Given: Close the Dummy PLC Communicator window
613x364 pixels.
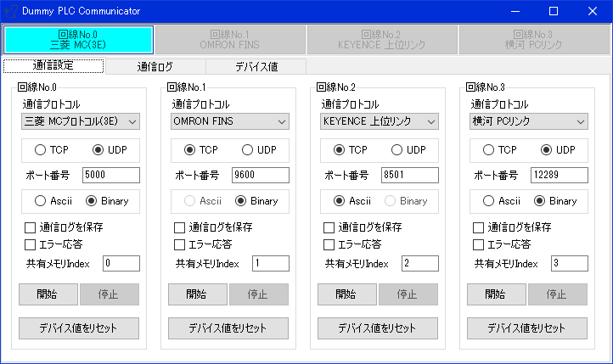Looking at the screenshot, I should pos(593,11).
